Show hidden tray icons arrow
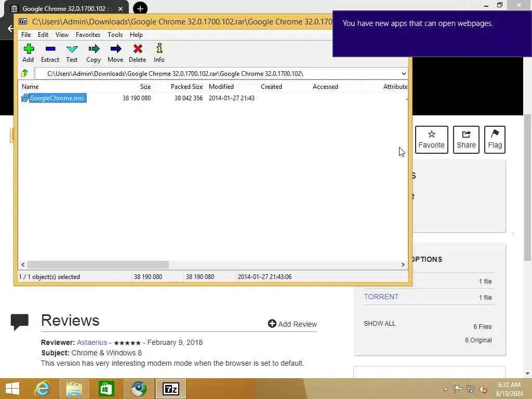The width and height of the screenshot is (532, 399). [x=445, y=389]
